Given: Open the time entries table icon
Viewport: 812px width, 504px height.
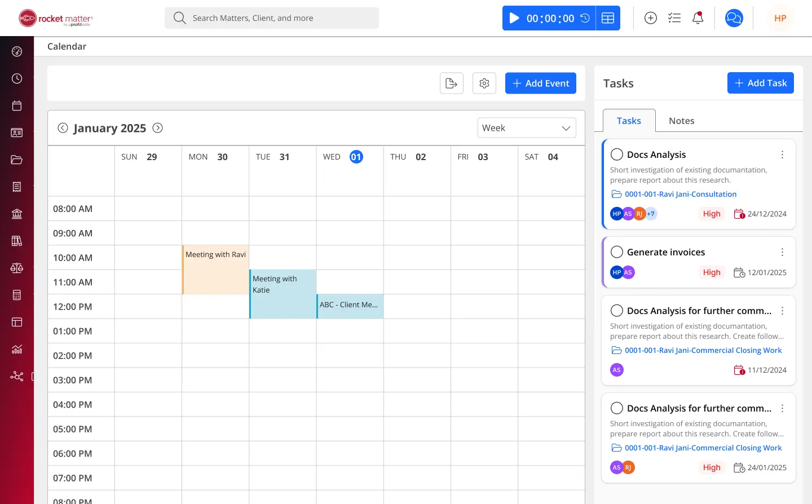Looking at the screenshot, I should pyautogui.click(x=608, y=18).
